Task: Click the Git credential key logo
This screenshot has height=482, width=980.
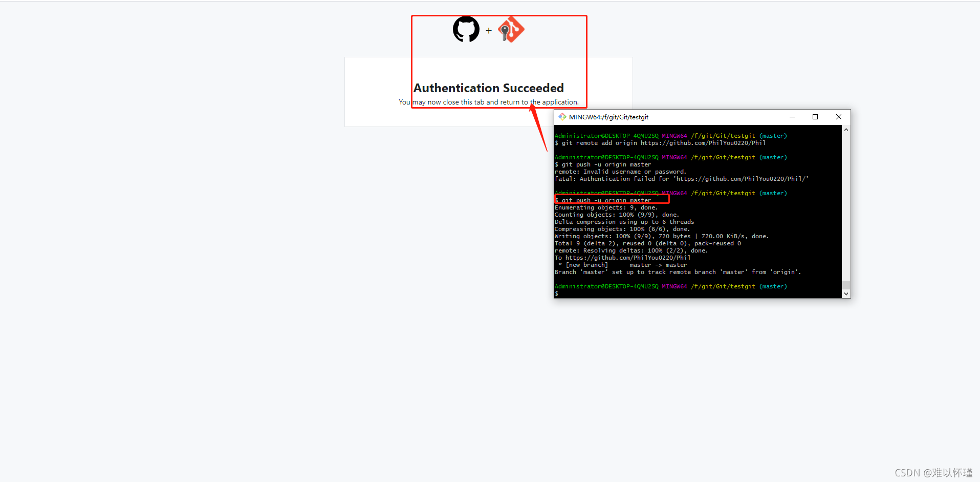Action: coord(511,29)
